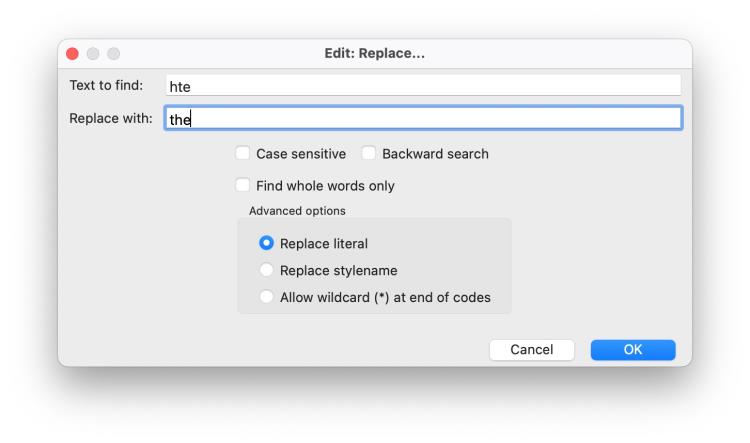Confirm the replacement with the OK button
Screen dimensions: 750x443
click(x=633, y=349)
